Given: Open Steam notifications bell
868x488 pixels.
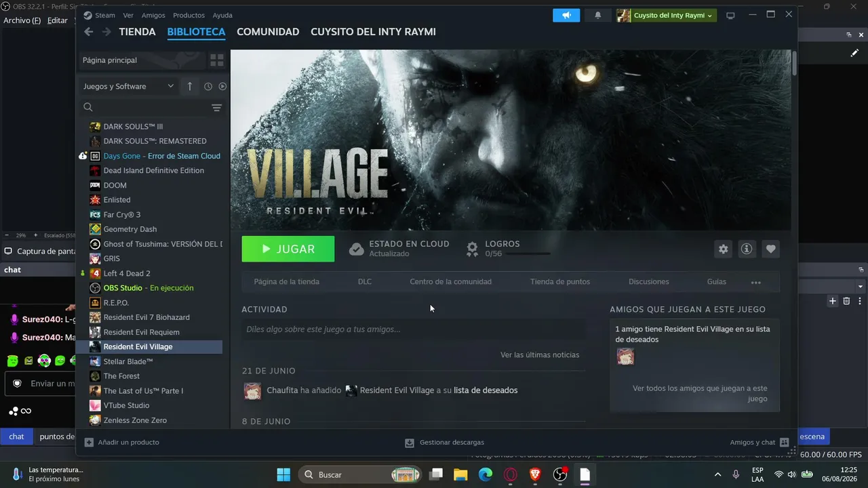Looking at the screenshot, I should tap(597, 15).
